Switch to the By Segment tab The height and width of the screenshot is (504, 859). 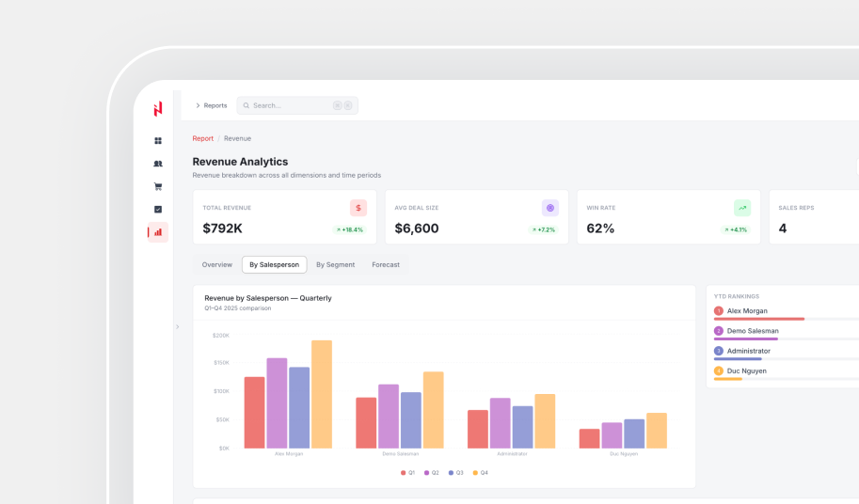335,265
